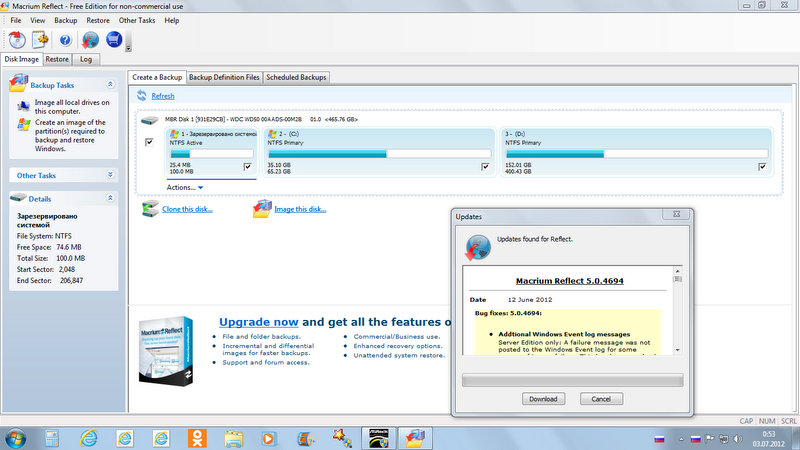
Task: Open the calculator taskbar icon
Action: point(52,438)
